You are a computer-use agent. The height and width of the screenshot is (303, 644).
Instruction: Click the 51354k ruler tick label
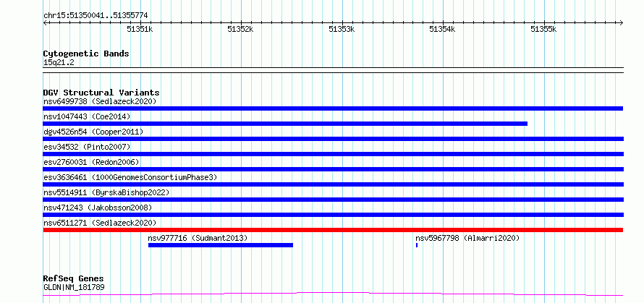coord(442,29)
